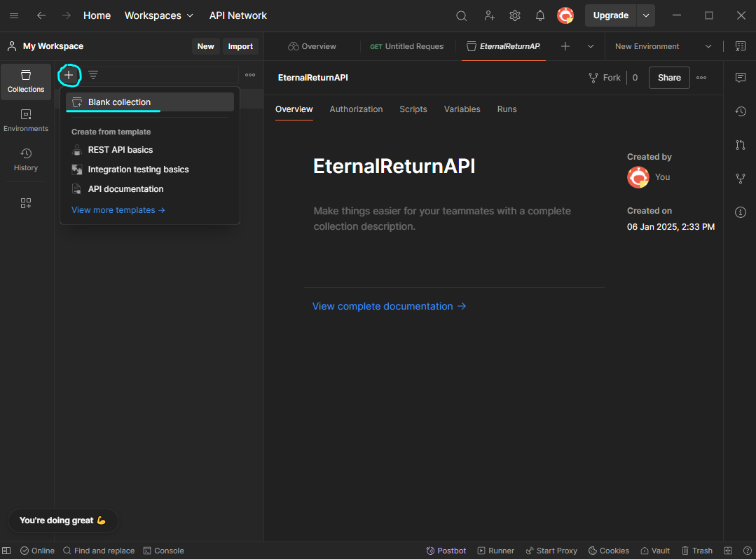This screenshot has width=756, height=559.
Task: Click Start Proxy
Action: 551,551
